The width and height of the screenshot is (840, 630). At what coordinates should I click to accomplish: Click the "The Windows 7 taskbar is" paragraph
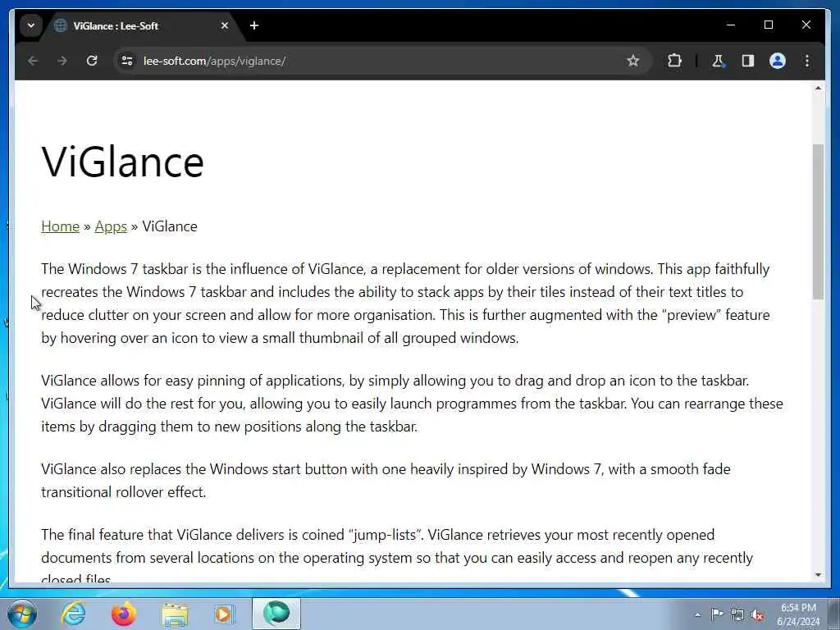pos(405,304)
